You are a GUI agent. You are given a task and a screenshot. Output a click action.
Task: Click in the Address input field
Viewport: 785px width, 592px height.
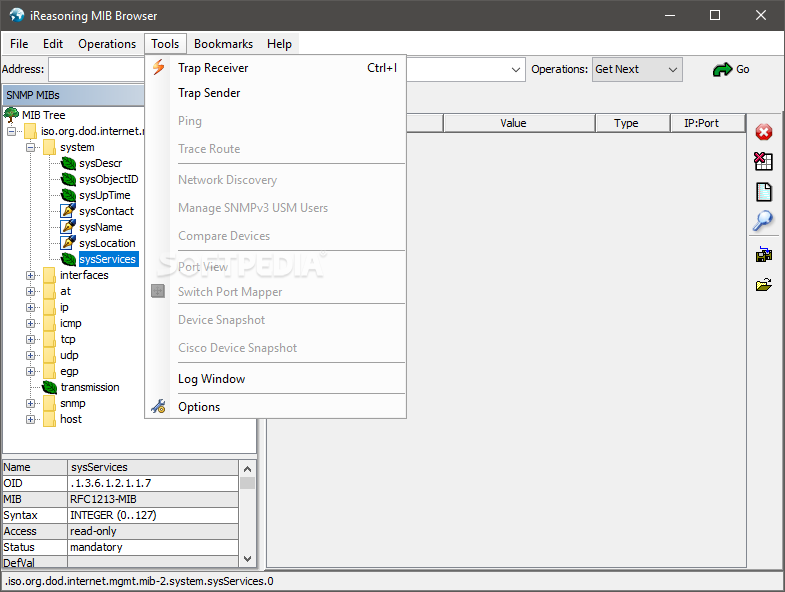click(x=96, y=70)
